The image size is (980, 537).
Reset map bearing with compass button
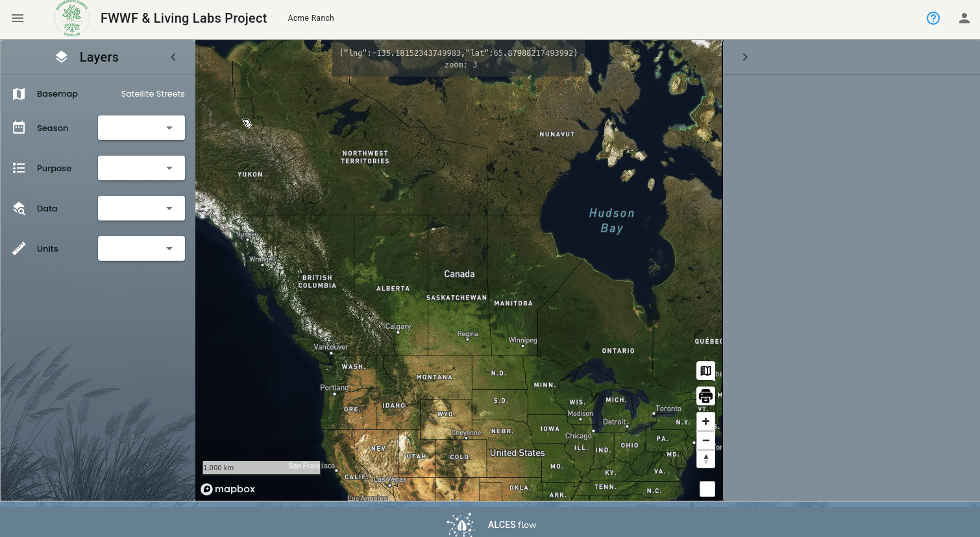706,459
